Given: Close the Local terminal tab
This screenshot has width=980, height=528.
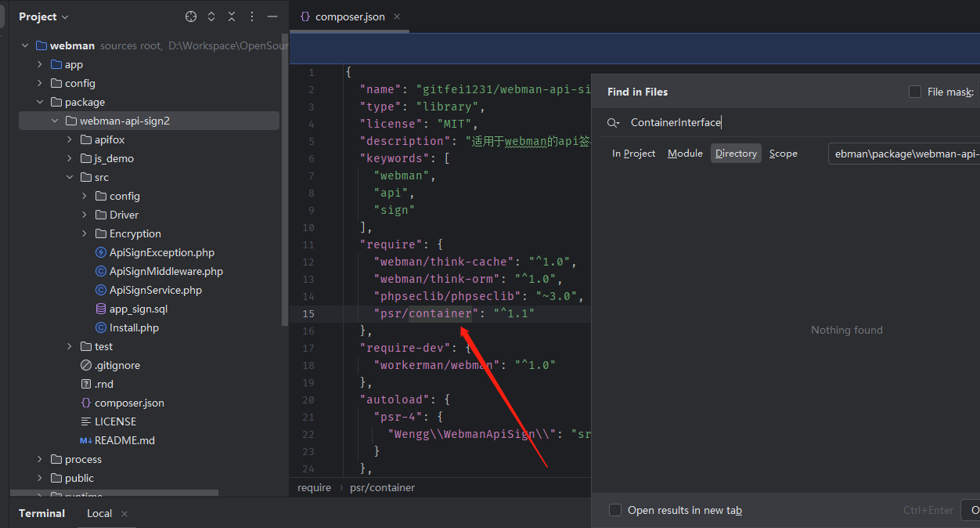Looking at the screenshot, I should click(x=124, y=514).
